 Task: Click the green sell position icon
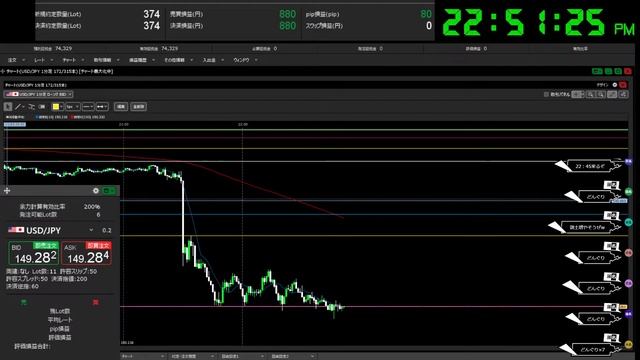(24, 302)
